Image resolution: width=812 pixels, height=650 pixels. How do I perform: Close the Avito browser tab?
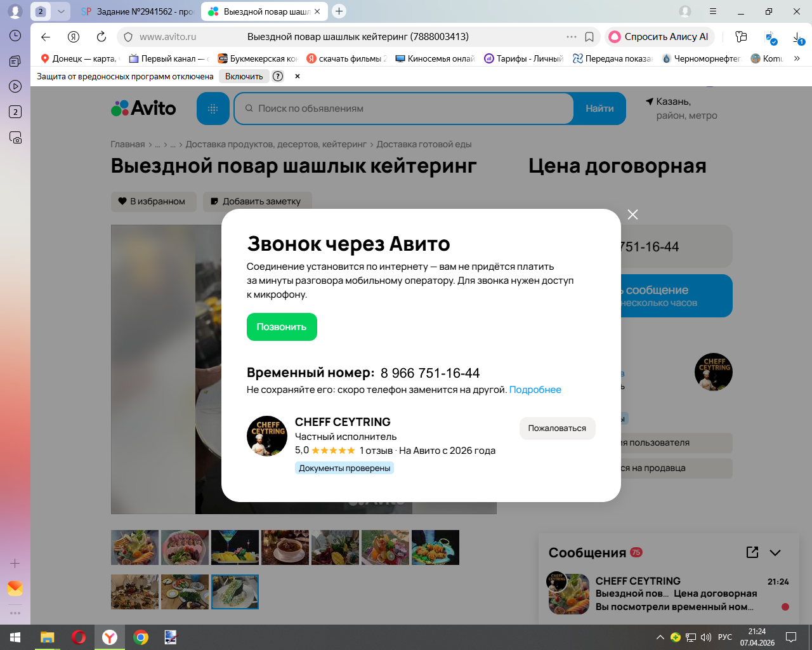click(x=317, y=11)
